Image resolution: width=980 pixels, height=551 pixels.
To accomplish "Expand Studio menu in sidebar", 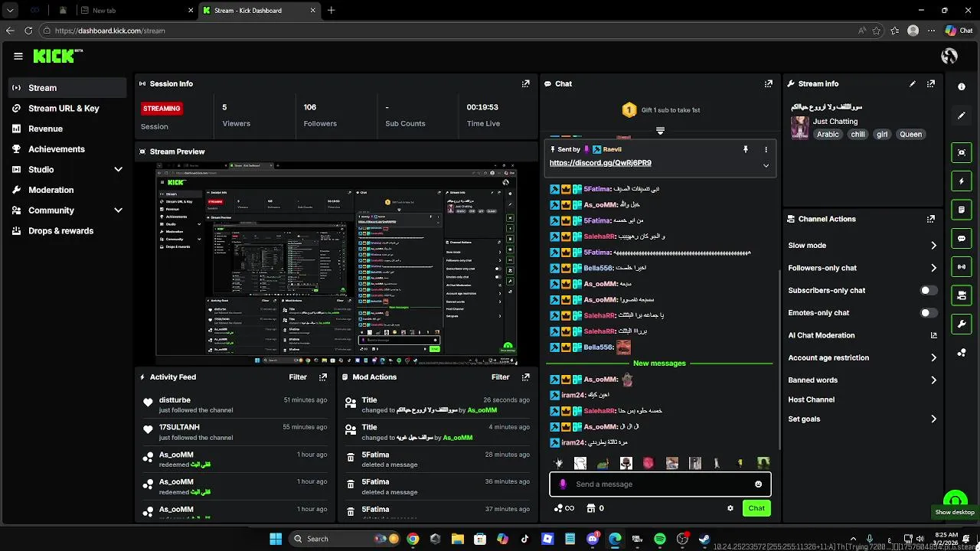I will (118, 170).
